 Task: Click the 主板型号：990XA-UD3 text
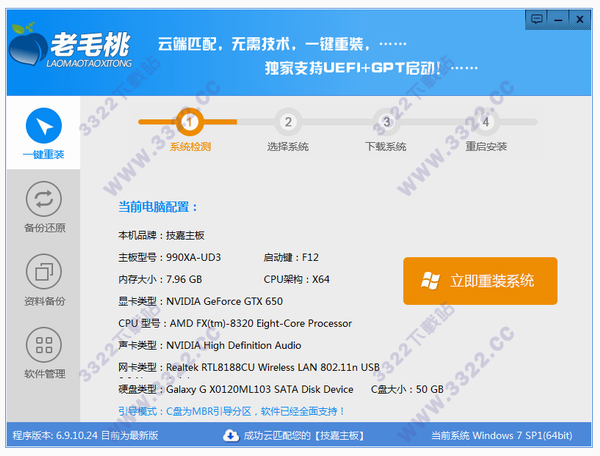(170, 257)
